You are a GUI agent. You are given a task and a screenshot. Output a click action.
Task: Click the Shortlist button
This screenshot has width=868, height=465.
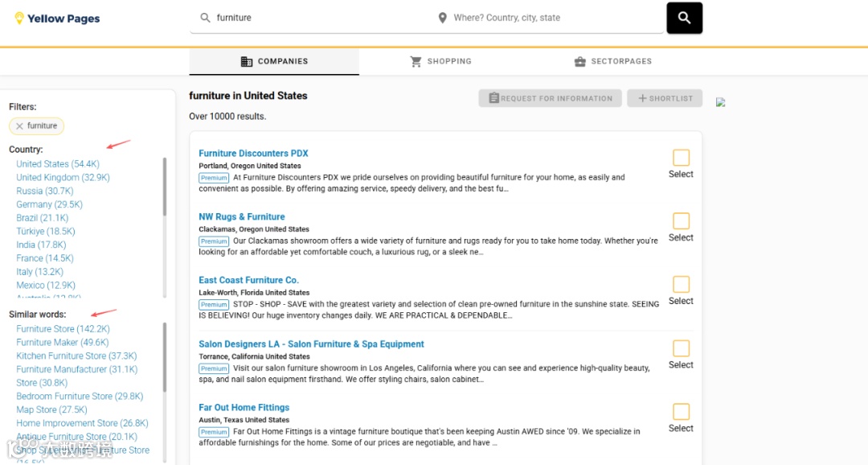tap(665, 98)
